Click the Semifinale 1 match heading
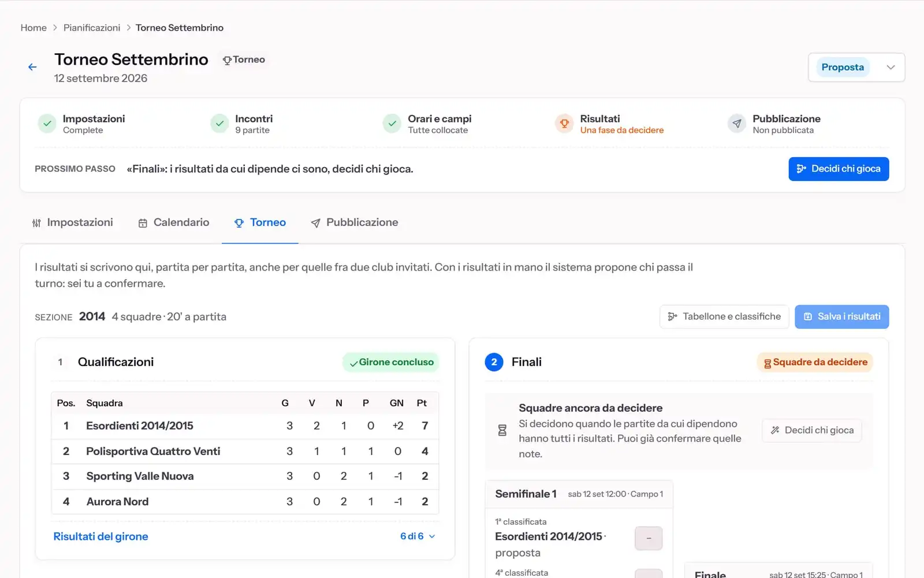 pos(526,494)
